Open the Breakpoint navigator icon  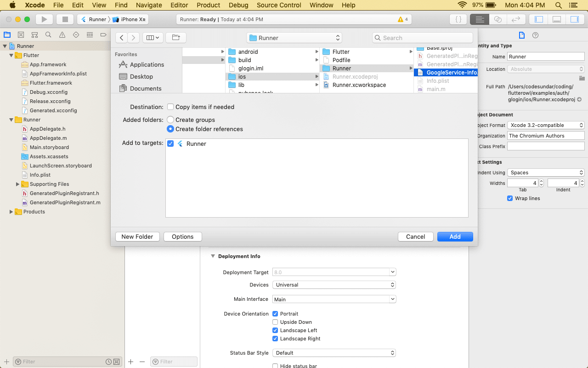pyautogui.click(x=103, y=35)
